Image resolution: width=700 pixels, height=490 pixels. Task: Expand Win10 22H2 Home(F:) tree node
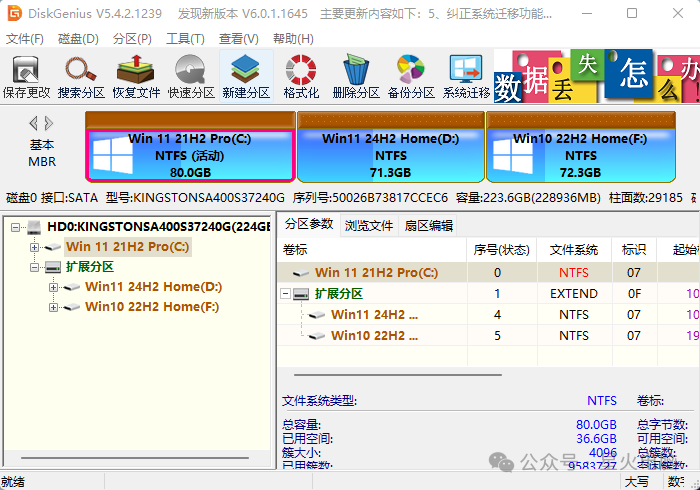[54, 307]
